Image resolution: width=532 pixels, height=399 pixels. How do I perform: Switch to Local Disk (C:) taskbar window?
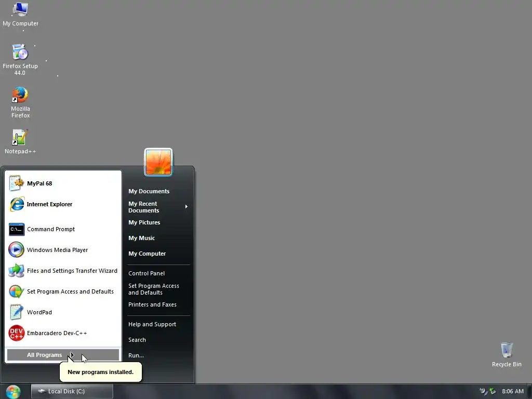pyautogui.click(x=72, y=392)
